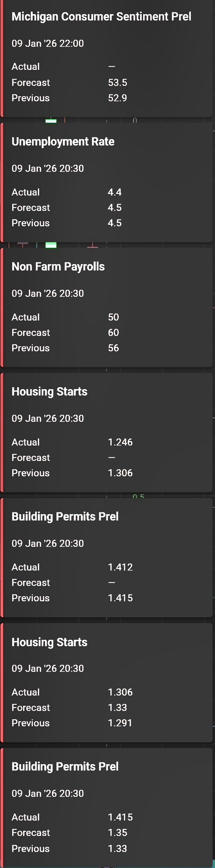The width and height of the screenshot is (215, 868).
Task: Click Building Permits Prel actual value 1.412
Action: [x=120, y=567]
